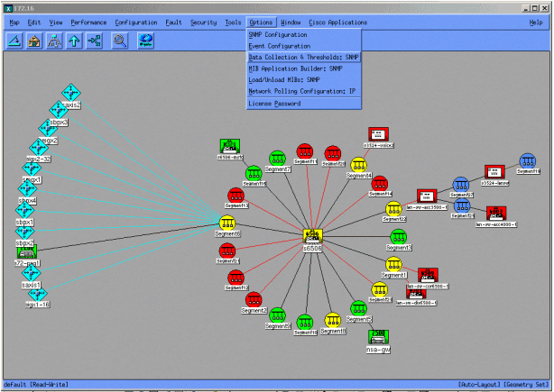This screenshot has height=392, width=554.
Task: Click the Root submap hierarchy toolbar icon
Action: [54, 41]
